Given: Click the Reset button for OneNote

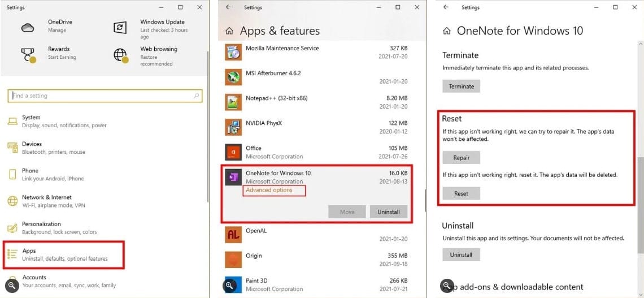Looking at the screenshot, I should tap(461, 193).
